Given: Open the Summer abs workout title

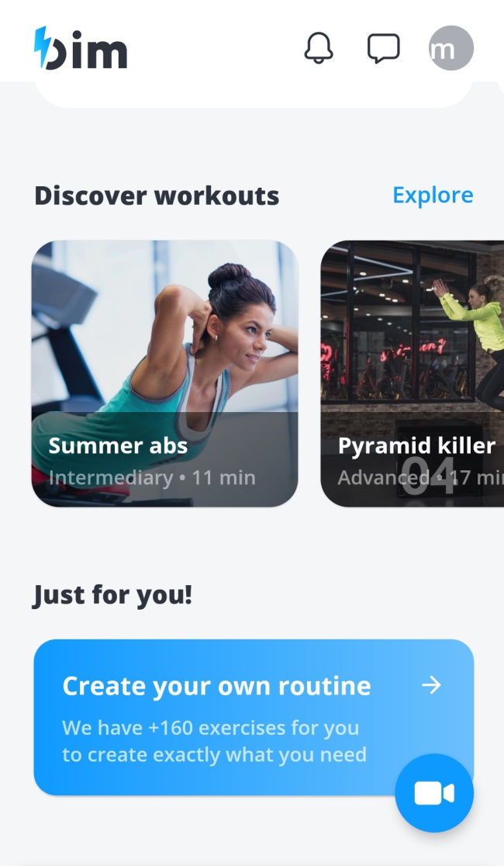Looking at the screenshot, I should 118,445.
